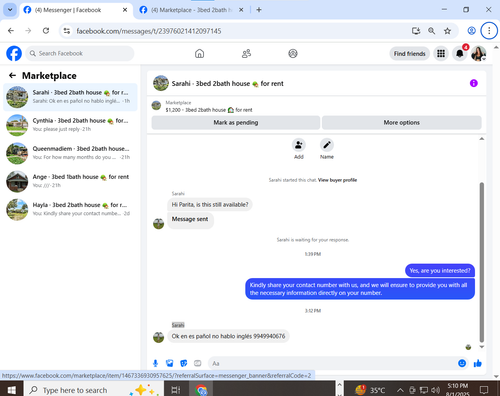500x396 pixels.
Task: Open the 35°C weather widget
Action: click(x=370, y=390)
